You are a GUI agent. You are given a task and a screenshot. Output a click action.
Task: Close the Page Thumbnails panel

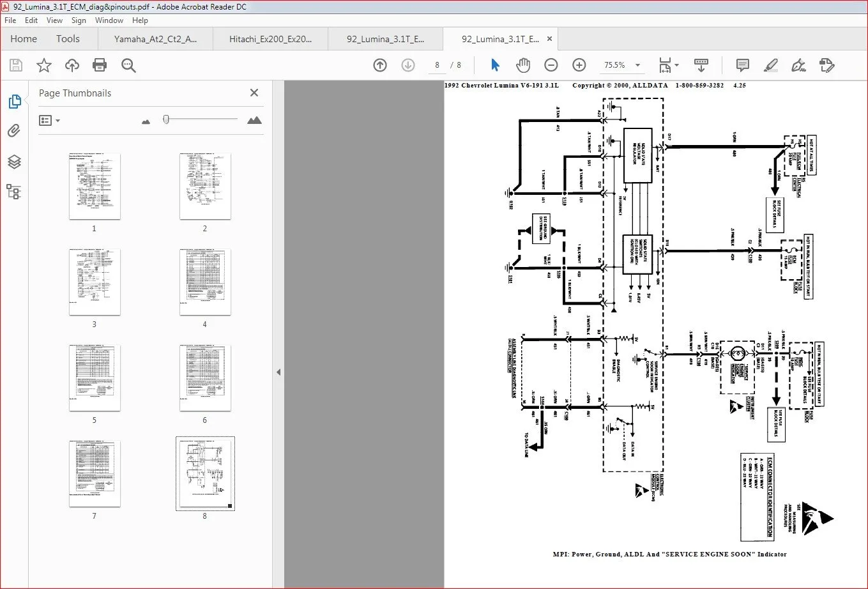coord(254,93)
